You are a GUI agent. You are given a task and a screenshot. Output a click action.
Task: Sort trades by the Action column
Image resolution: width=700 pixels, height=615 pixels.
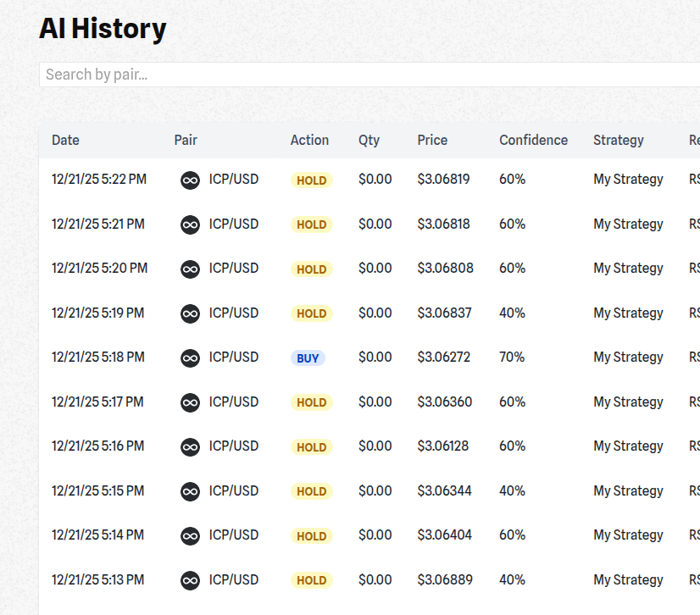point(309,141)
